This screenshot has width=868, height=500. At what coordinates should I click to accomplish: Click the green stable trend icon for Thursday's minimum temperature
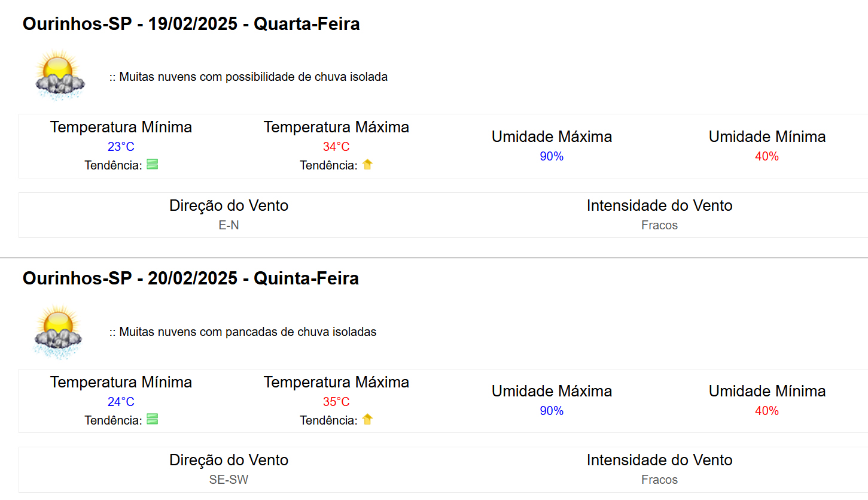click(152, 420)
